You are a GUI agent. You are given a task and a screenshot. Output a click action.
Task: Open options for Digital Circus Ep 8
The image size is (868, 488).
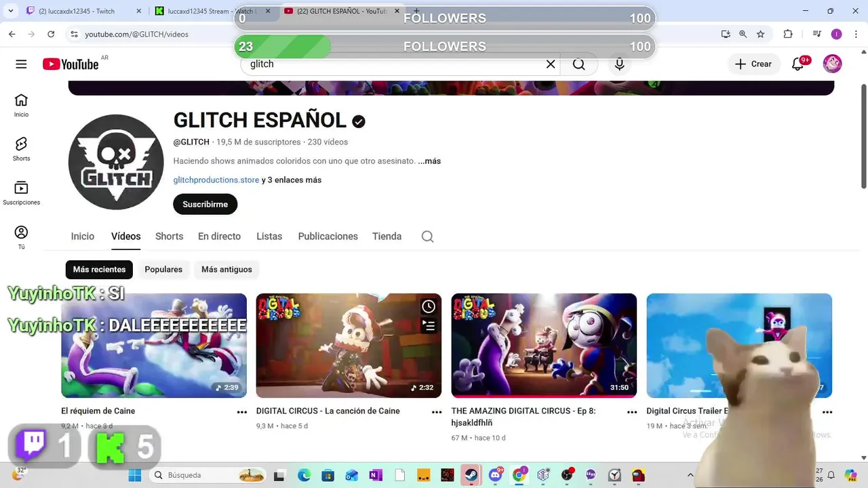click(x=632, y=412)
